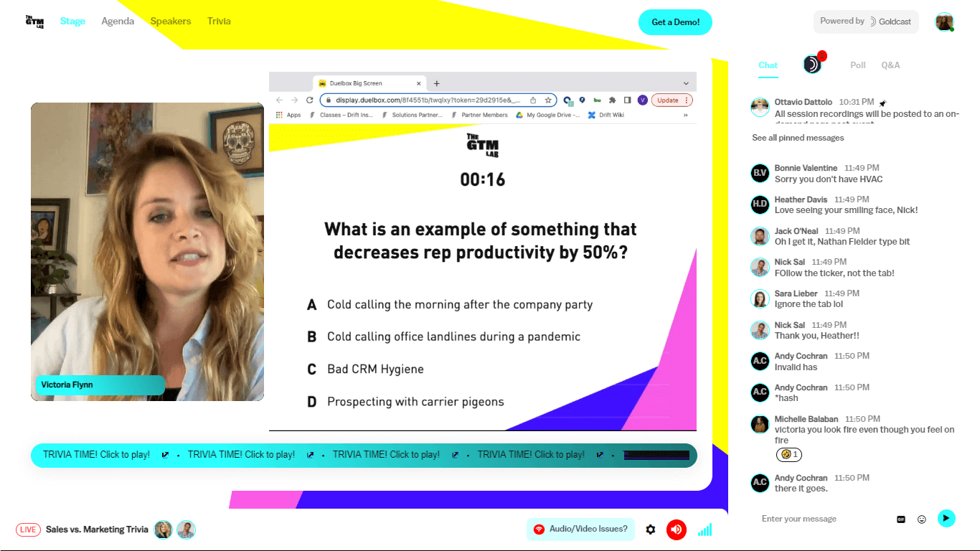980x551 pixels.
Task: Click the display.duelbox.com address bar
Action: (438, 100)
